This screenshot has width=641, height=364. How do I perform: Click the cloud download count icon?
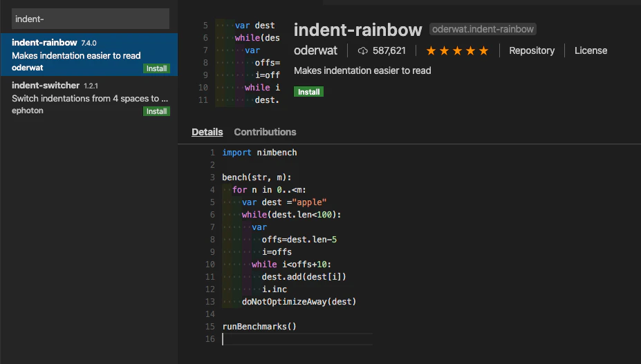point(362,51)
